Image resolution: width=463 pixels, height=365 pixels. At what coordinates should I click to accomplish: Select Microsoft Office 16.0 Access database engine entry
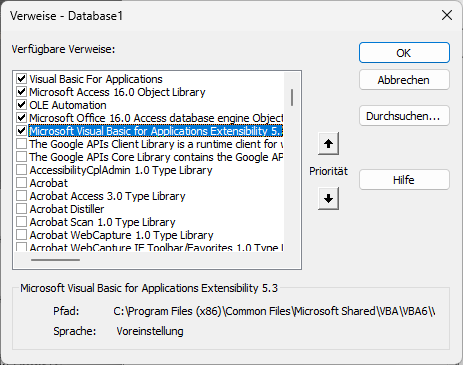[x=156, y=118]
